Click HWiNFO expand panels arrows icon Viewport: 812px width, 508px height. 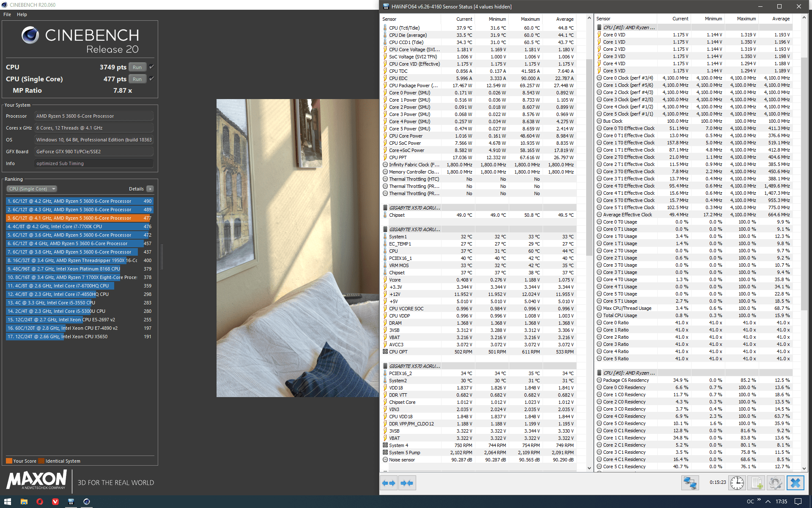[388, 483]
